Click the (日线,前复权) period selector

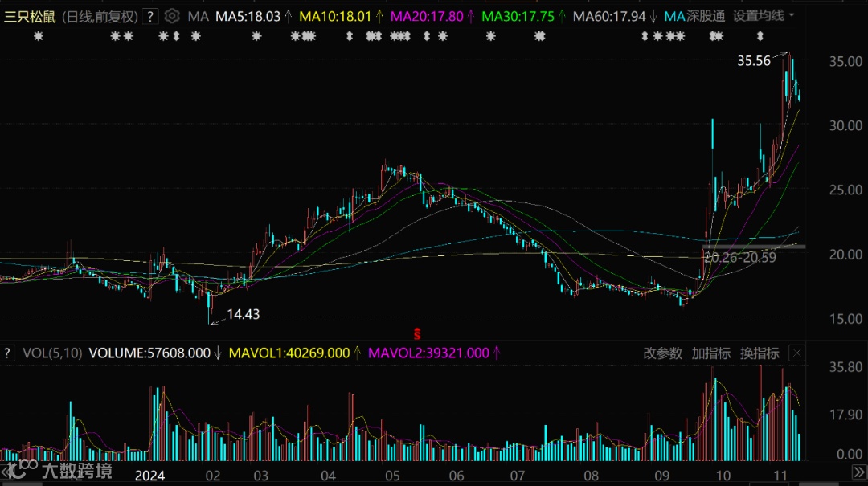click(x=100, y=17)
